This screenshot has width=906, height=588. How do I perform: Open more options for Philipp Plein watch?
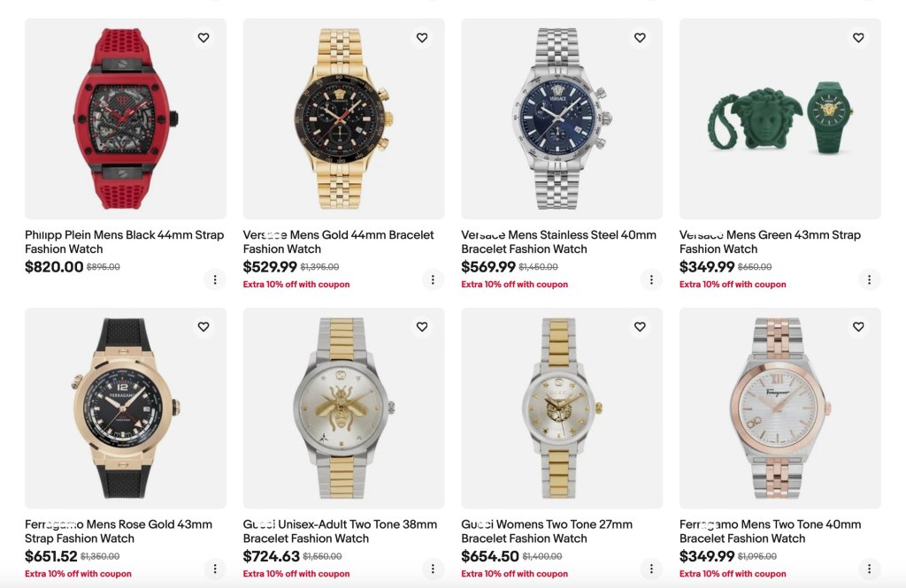[215, 279]
